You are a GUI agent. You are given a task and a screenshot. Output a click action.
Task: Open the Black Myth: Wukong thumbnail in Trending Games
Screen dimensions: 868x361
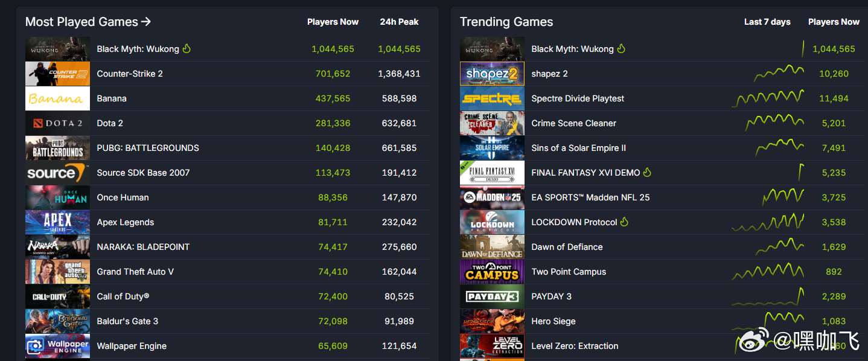pos(492,49)
